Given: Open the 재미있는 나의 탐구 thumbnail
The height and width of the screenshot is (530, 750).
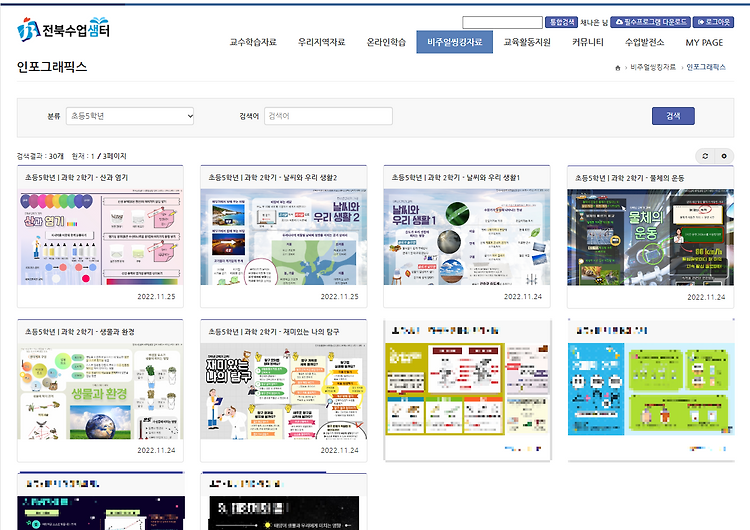Looking at the screenshot, I should tap(284, 391).
